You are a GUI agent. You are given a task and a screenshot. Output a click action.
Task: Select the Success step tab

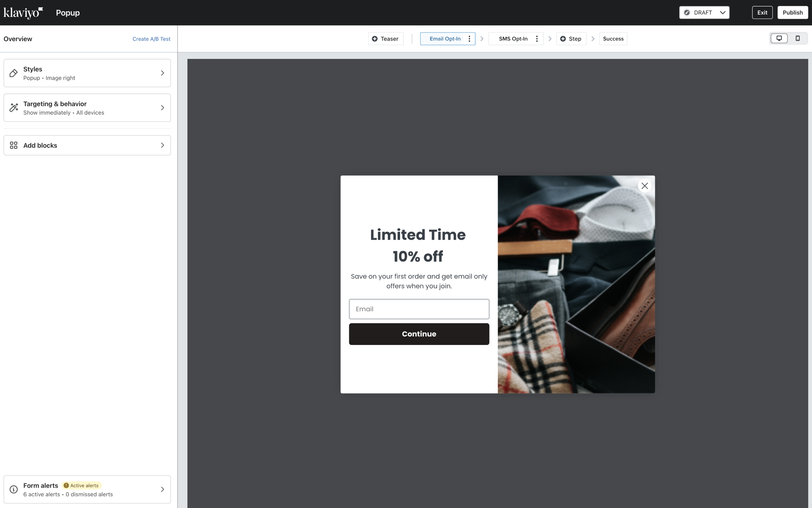click(x=613, y=39)
